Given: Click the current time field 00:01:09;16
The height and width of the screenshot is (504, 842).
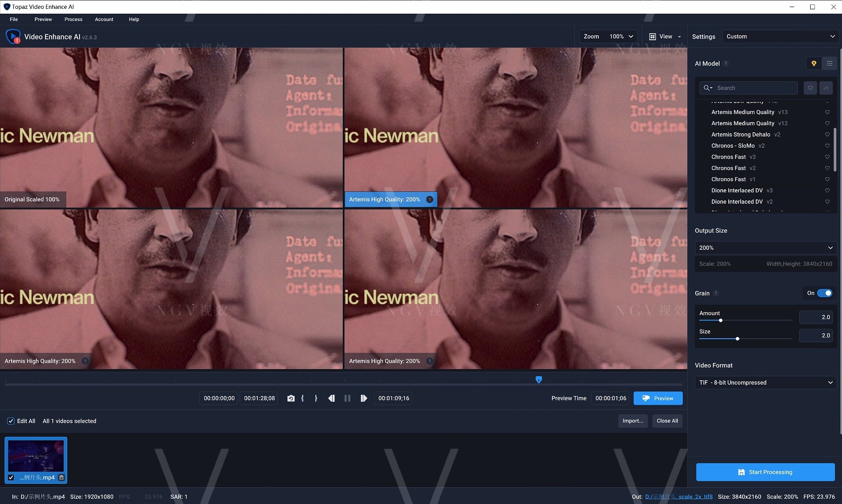Looking at the screenshot, I should [394, 398].
